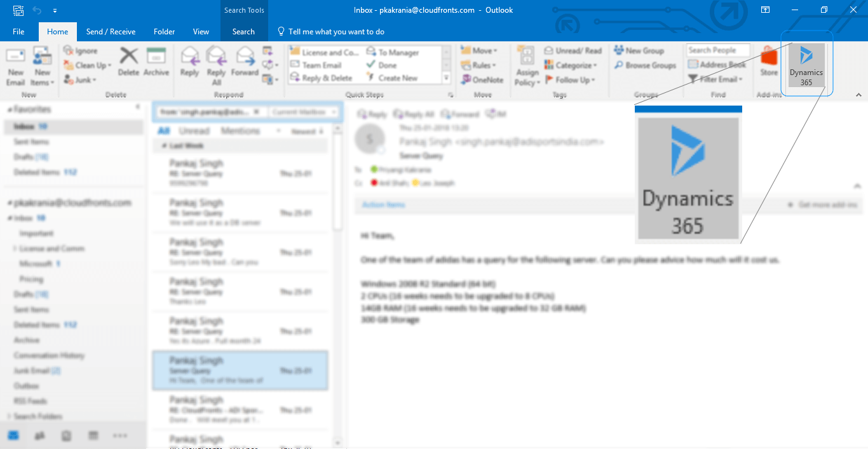Change the Newest sort order
The width and height of the screenshot is (868, 449).
308,131
